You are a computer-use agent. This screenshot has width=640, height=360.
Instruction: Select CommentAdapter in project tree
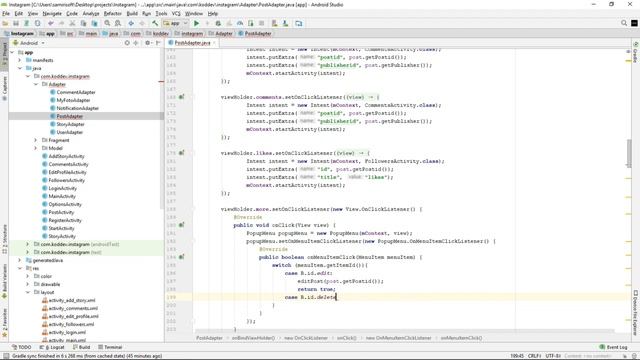click(76, 92)
